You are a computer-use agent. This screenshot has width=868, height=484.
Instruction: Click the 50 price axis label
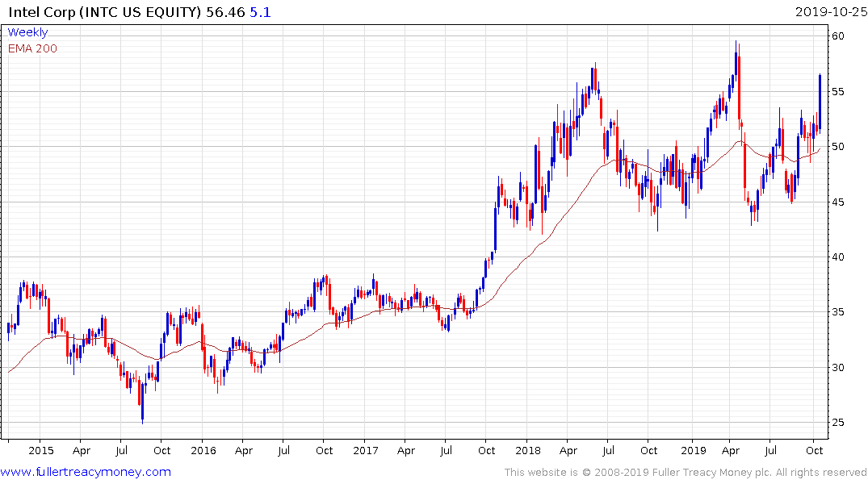837,147
